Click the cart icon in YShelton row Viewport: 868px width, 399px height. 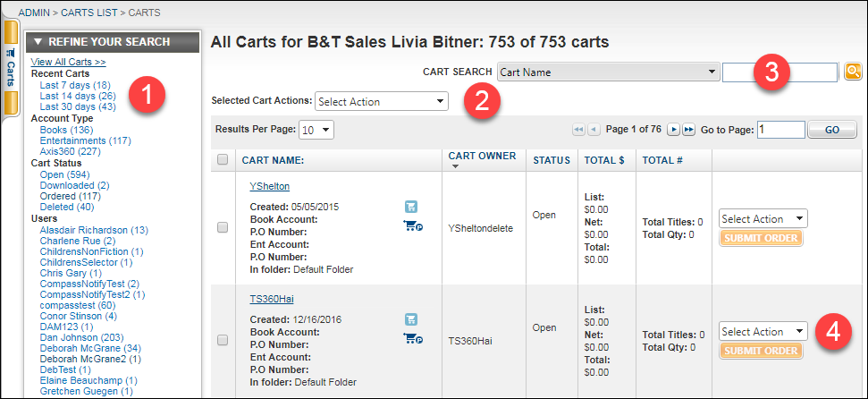(x=410, y=207)
